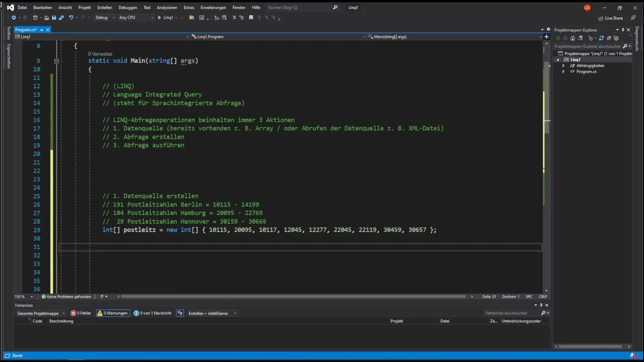644x362 pixels.
Task: Switch views icon in Projektmappen-Explorer toolbar
Action: (x=580, y=38)
